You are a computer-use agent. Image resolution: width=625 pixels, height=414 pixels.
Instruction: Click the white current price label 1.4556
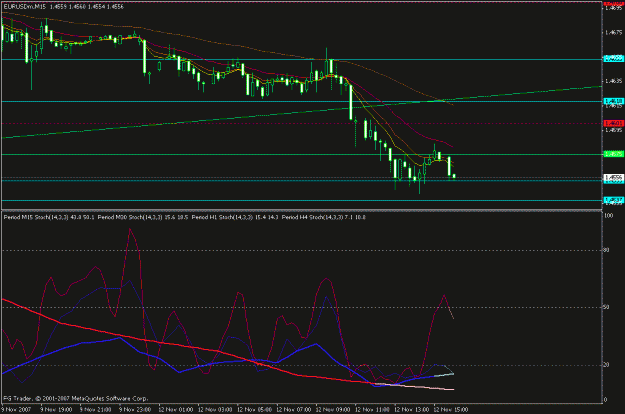pos(614,177)
